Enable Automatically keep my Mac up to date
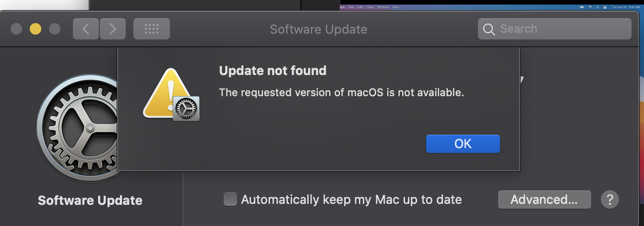Screen dimensions: 644x226 230,199
